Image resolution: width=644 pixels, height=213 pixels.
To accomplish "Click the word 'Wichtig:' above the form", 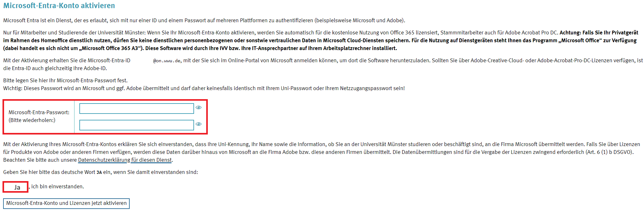I will 13,88.
